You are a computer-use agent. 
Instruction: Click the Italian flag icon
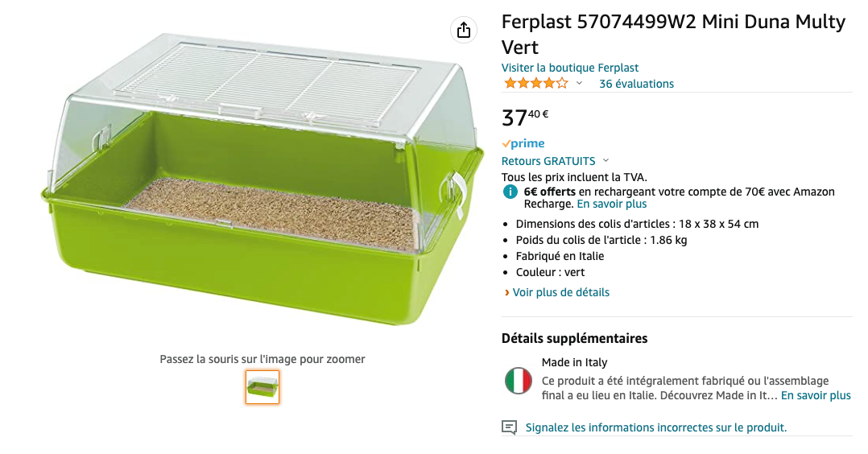(518, 380)
